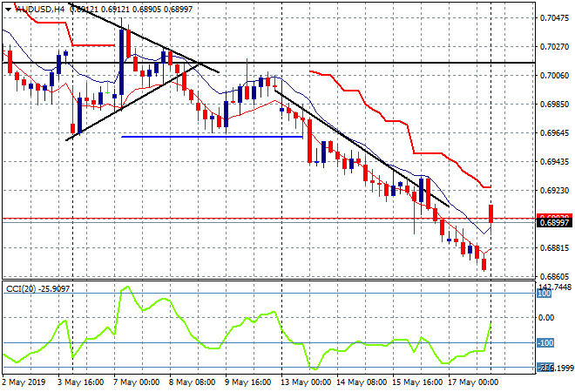
Task: Click the 0.70475 price axis label
Action: 554,17
